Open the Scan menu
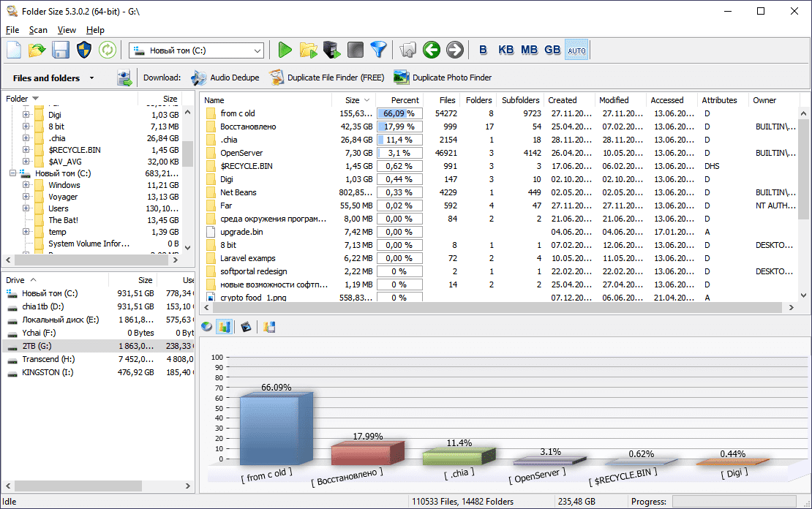The height and width of the screenshot is (509, 812). pos(38,30)
